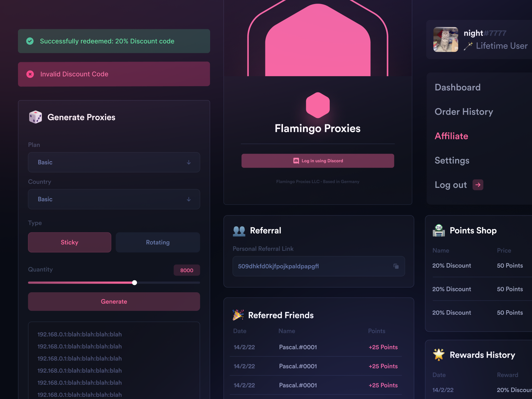Click the Discord icon on the login button
532x399 pixels.
coord(295,161)
